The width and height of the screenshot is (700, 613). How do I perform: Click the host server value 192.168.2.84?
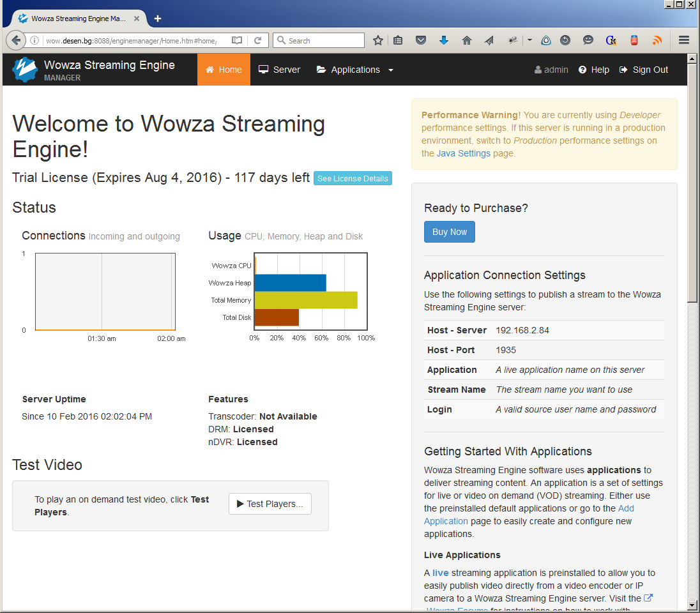click(522, 330)
